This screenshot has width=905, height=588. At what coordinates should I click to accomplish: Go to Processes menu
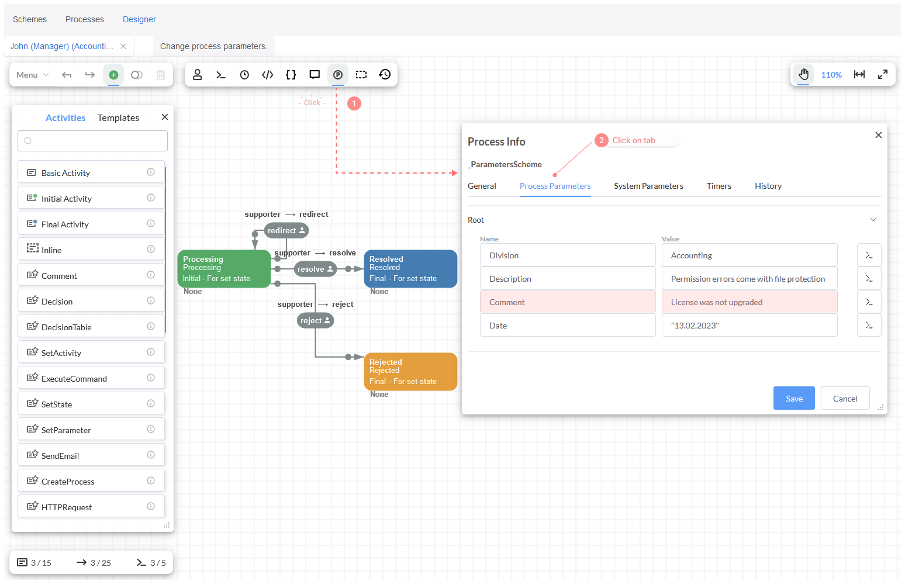tap(85, 19)
